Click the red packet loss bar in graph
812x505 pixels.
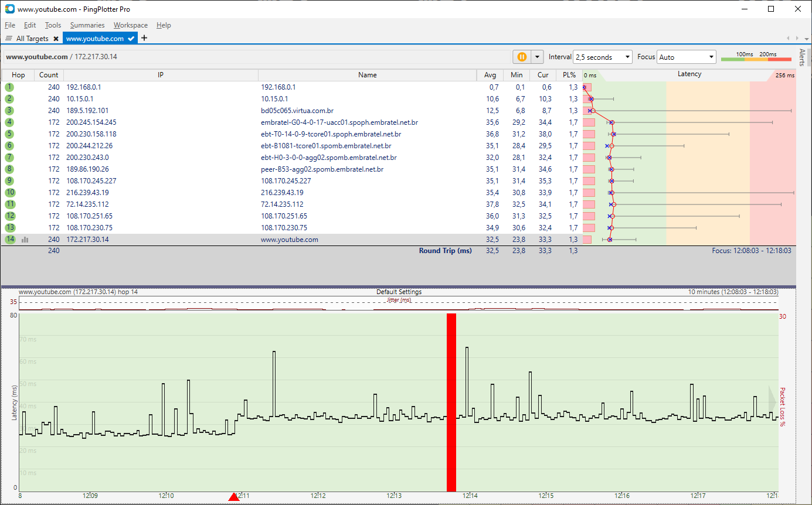(x=451, y=402)
